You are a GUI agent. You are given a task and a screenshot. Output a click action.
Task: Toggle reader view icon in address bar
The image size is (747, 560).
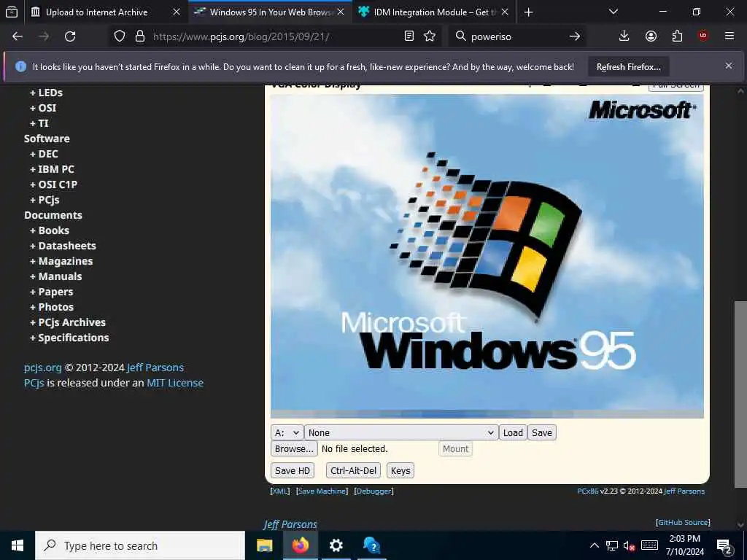(409, 36)
